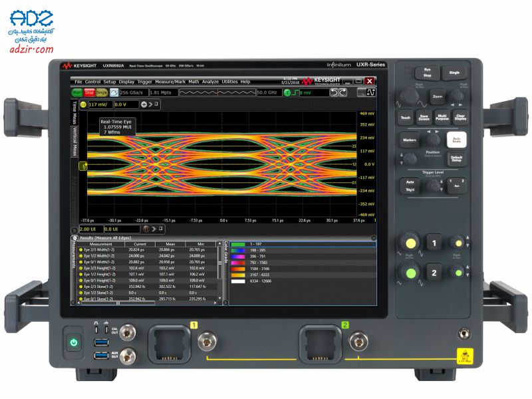Switch to the Measurements vertical tab
The image size is (532, 399).
point(73,255)
